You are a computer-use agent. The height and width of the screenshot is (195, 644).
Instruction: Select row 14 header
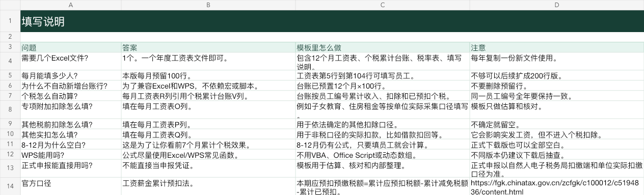[x=10, y=187]
